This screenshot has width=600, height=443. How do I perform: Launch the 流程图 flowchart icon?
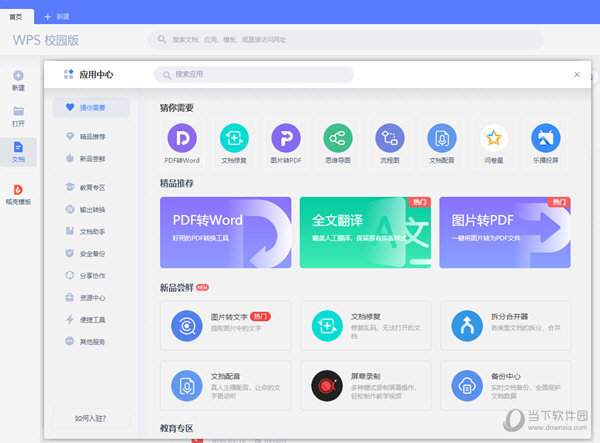[x=390, y=138]
